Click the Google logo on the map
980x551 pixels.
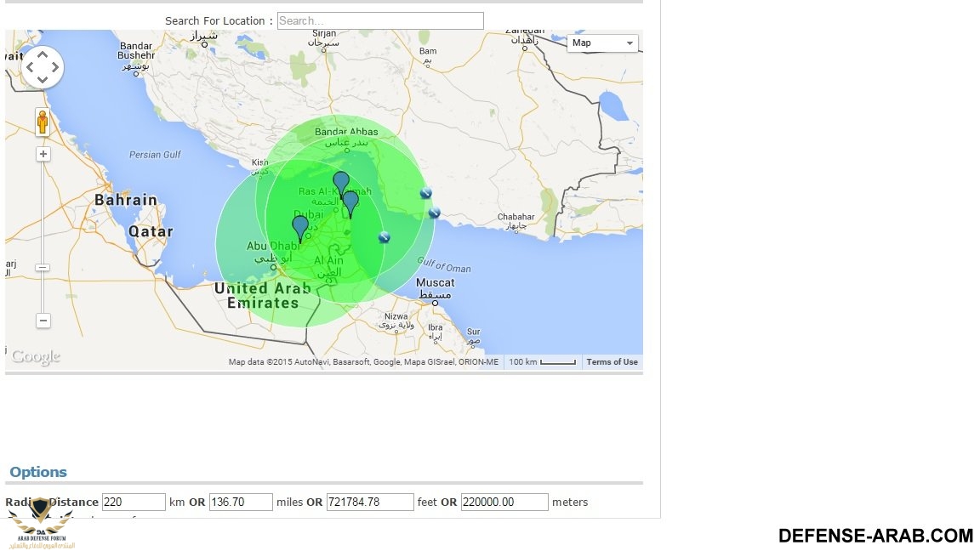coord(36,357)
